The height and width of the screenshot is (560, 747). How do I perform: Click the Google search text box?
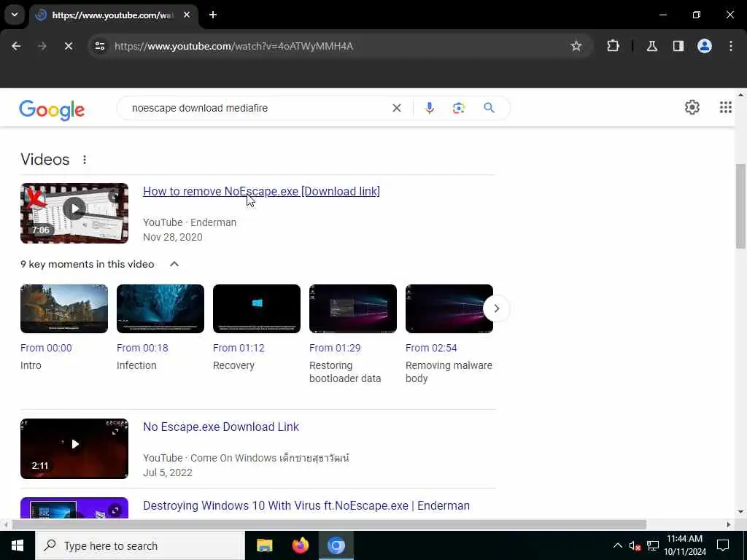(x=258, y=108)
